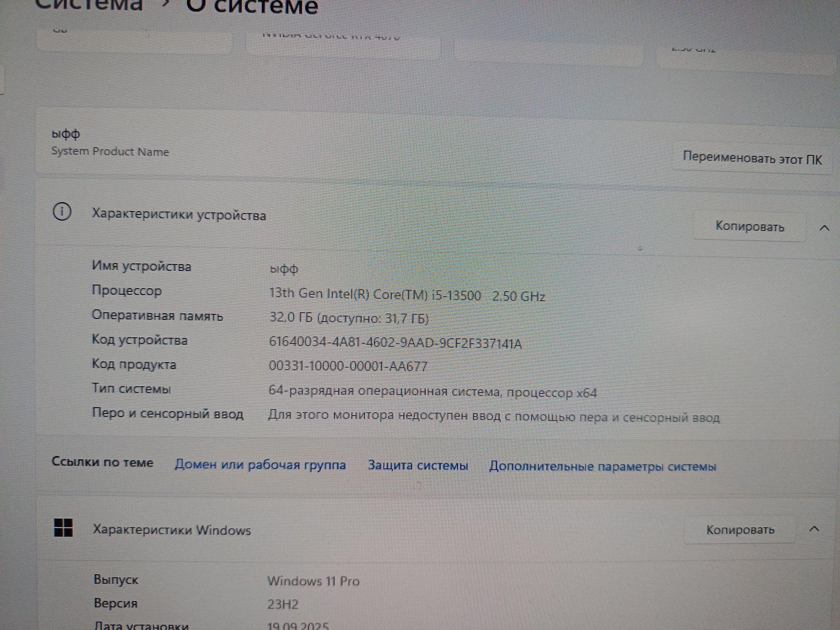Click the Имя устройства label

click(x=142, y=266)
